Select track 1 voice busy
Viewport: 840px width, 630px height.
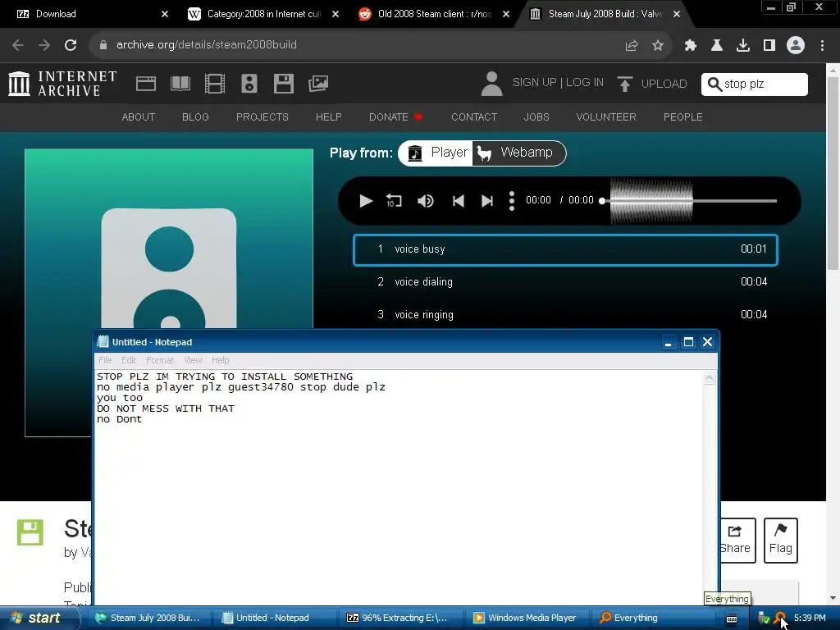click(x=565, y=249)
